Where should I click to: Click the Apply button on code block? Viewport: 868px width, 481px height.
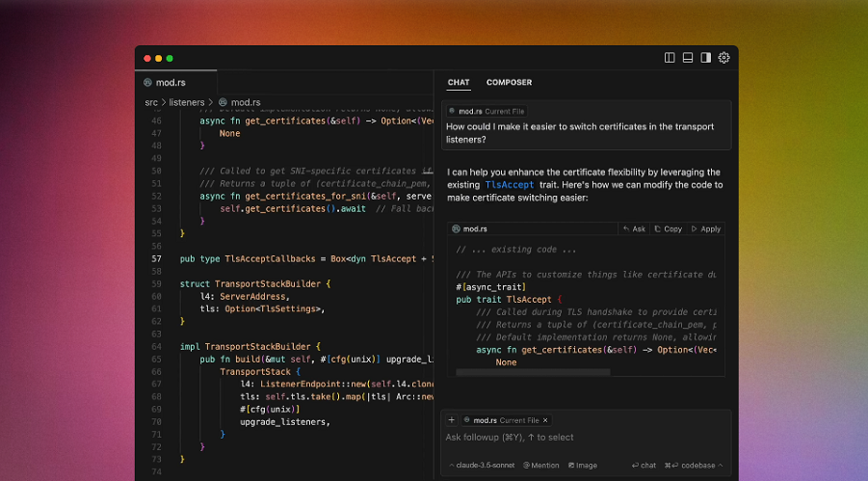(706, 229)
